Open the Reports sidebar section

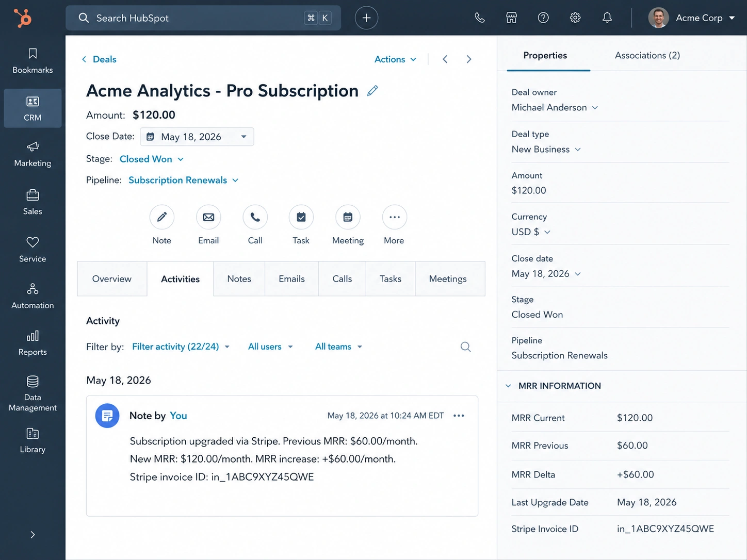click(33, 343)
